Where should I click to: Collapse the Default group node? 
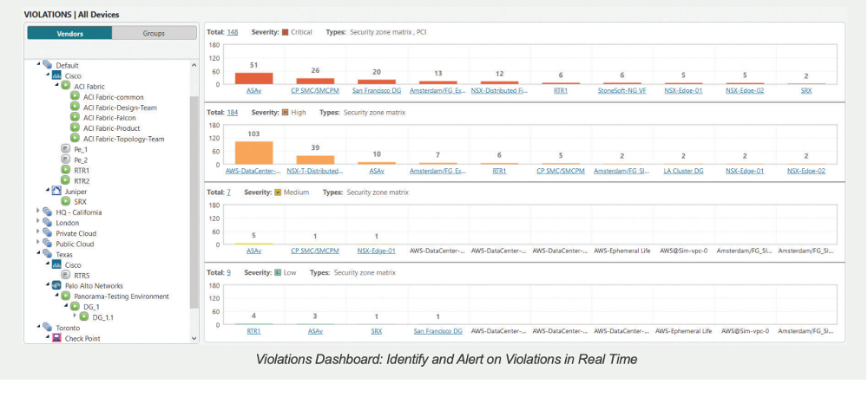coord(39,65)
